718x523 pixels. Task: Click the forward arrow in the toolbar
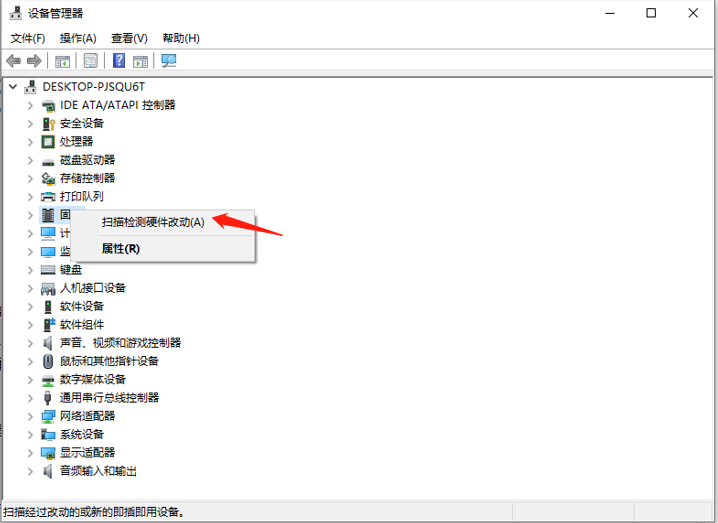tap(34, 61)
